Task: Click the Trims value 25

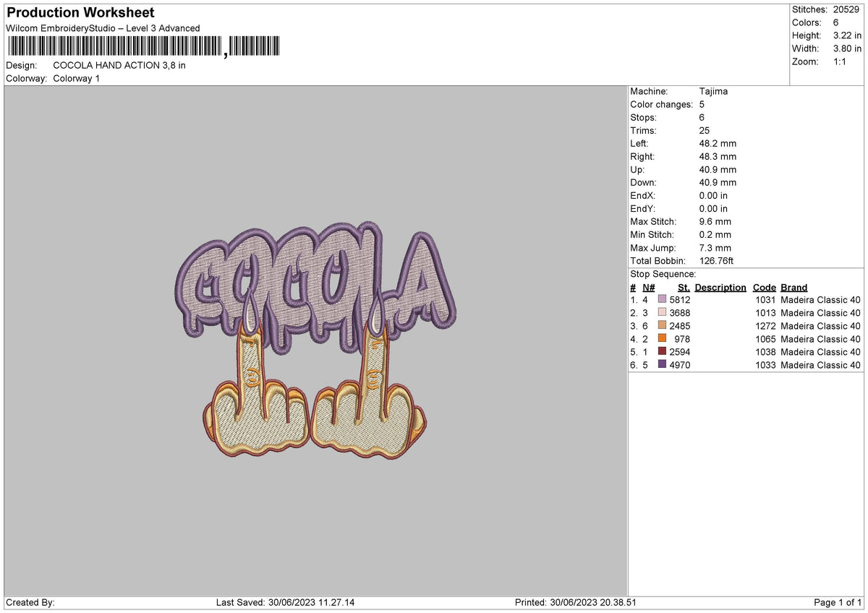Action: (705, 130)
